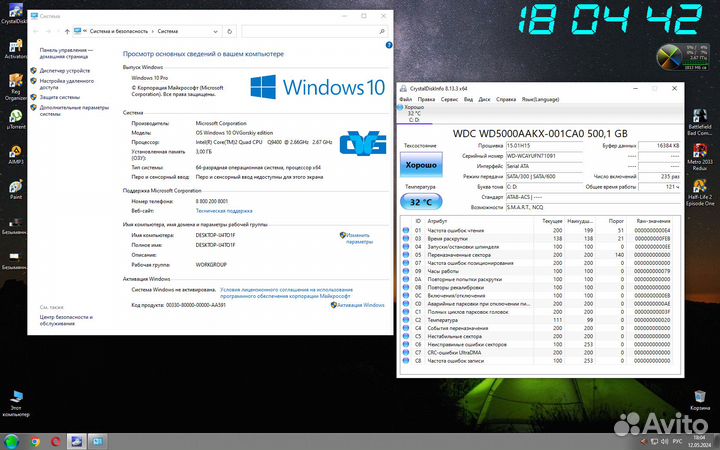Viewport: 720px width, 450px height.
Task: Open Настройка удаленного доступа link
Action: coord(66,84)
